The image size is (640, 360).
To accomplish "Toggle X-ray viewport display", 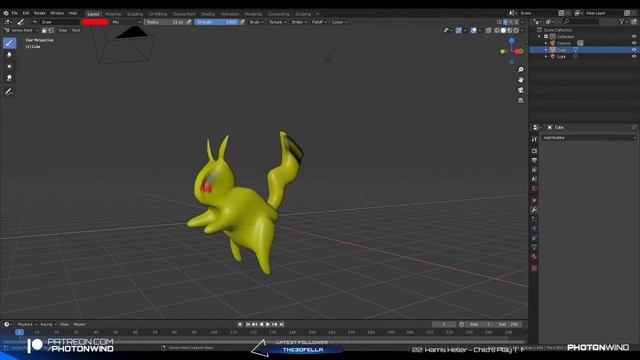I will (x=488, y=30).
